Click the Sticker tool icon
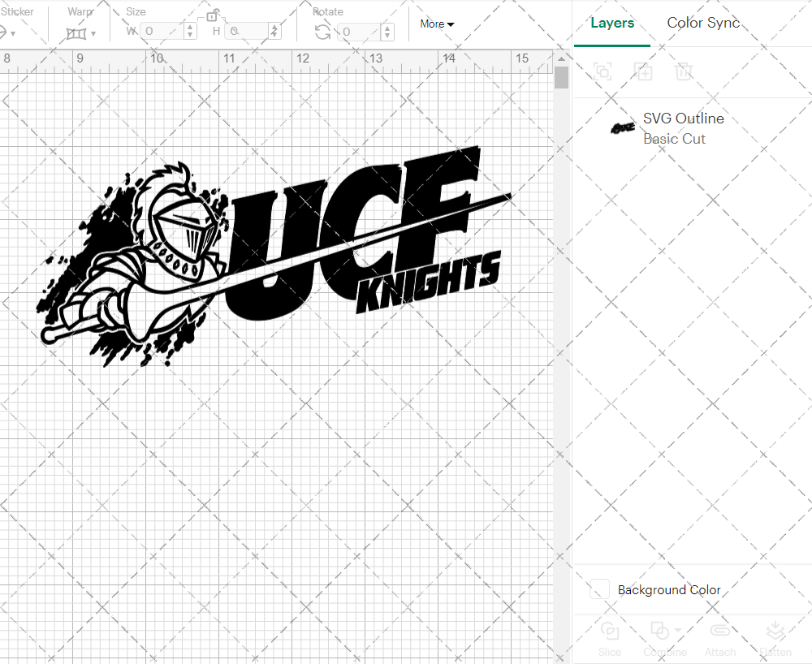The height and width of the screenshot is (664, 812). (x=5, y=31)
